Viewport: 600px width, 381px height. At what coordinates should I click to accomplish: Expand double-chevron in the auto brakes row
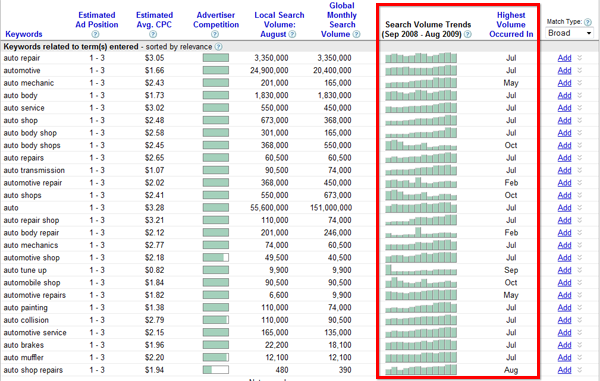coord(580,345)
